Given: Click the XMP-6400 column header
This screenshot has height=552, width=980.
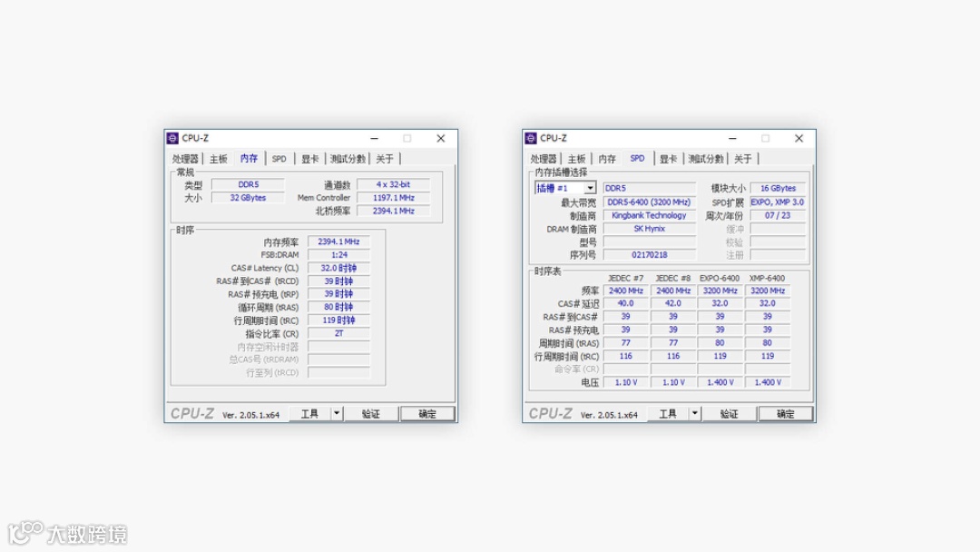Looking at the screenshot, I should pos(768,278).
